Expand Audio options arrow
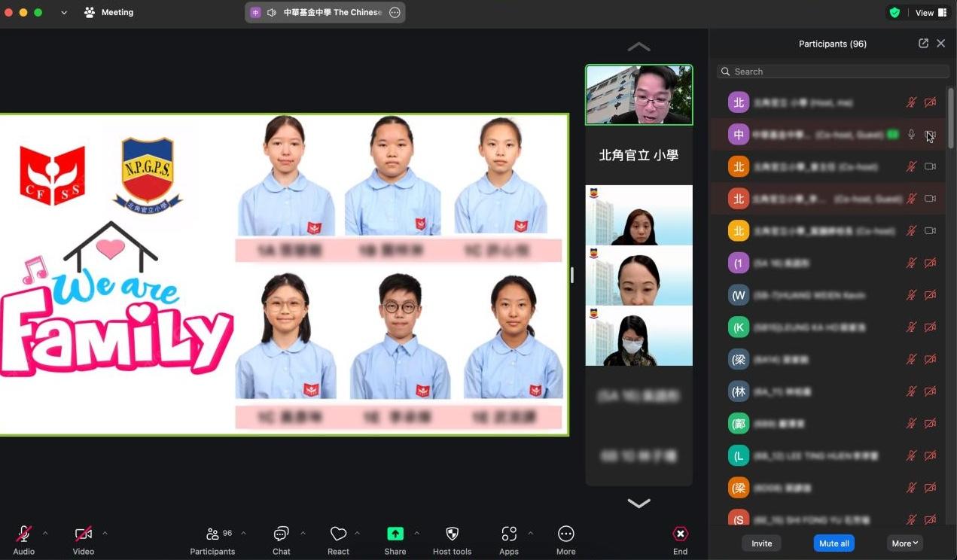Image resolution: width=957 pixels, height=560 pixels. [45, 533]
